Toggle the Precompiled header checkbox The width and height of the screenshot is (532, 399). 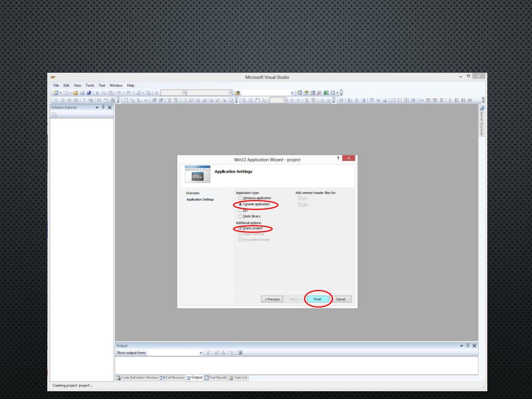(240, 240)
